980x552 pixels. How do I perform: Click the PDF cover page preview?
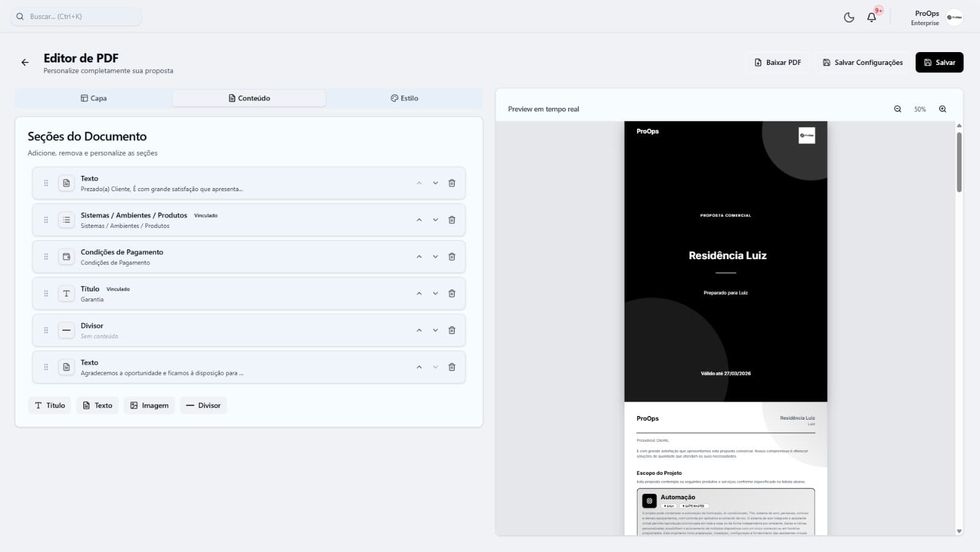[x=726, y=261]
